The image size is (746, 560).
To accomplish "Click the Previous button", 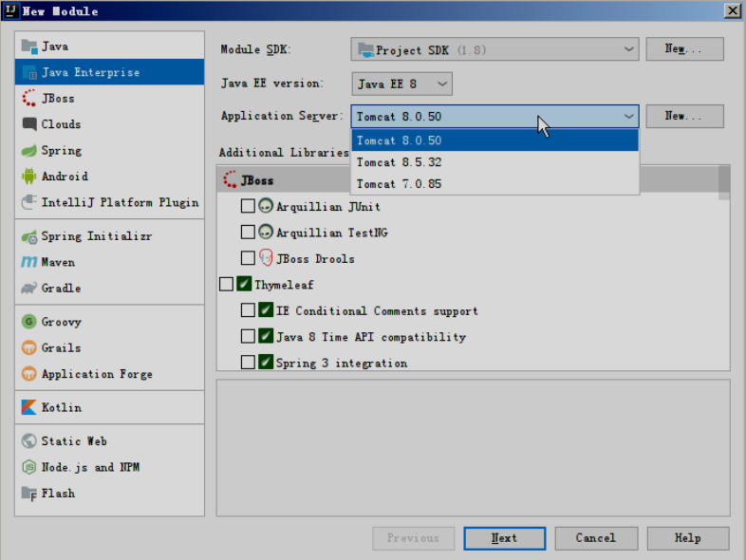I will coord(413,538).
